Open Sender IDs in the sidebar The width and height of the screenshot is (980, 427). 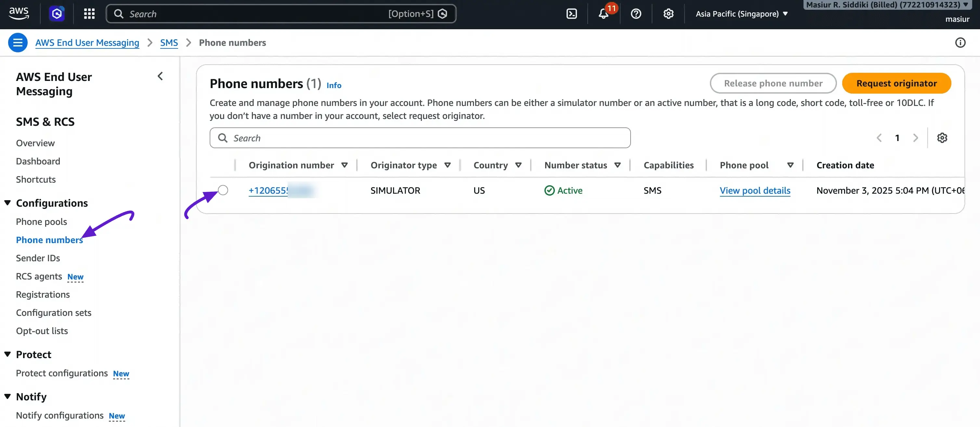tap(38, 258)
